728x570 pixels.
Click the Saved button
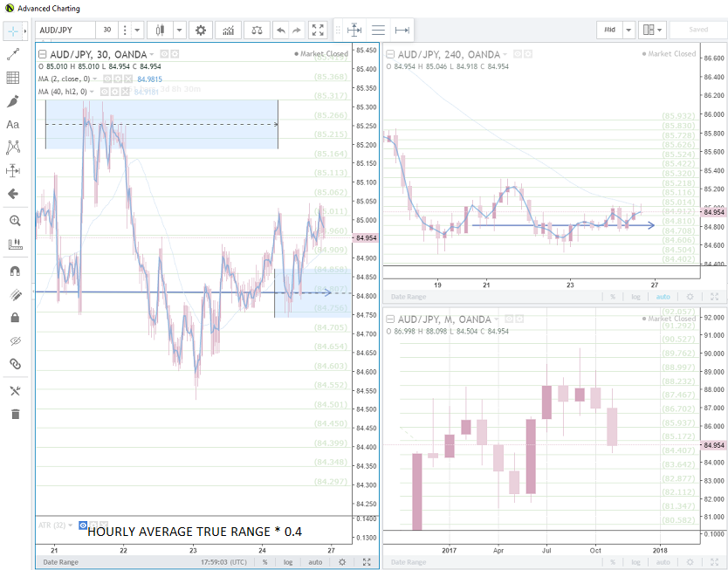click(x=698, y=30)
